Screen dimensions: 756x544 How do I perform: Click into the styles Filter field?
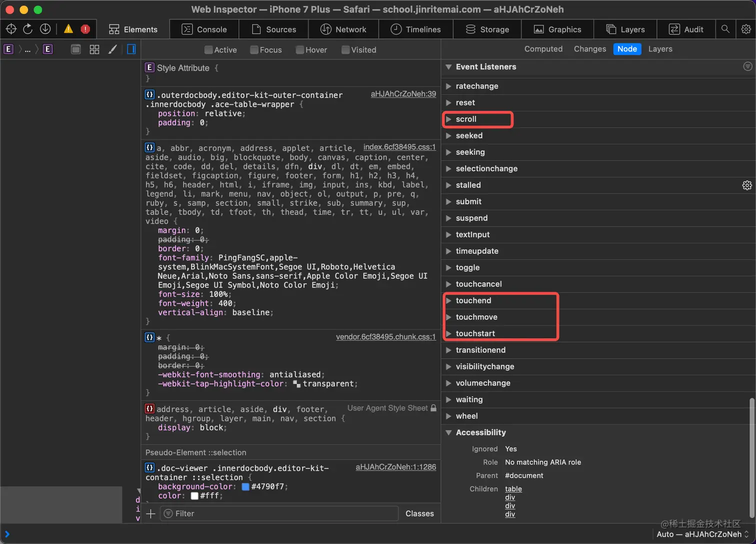[279, 514]
